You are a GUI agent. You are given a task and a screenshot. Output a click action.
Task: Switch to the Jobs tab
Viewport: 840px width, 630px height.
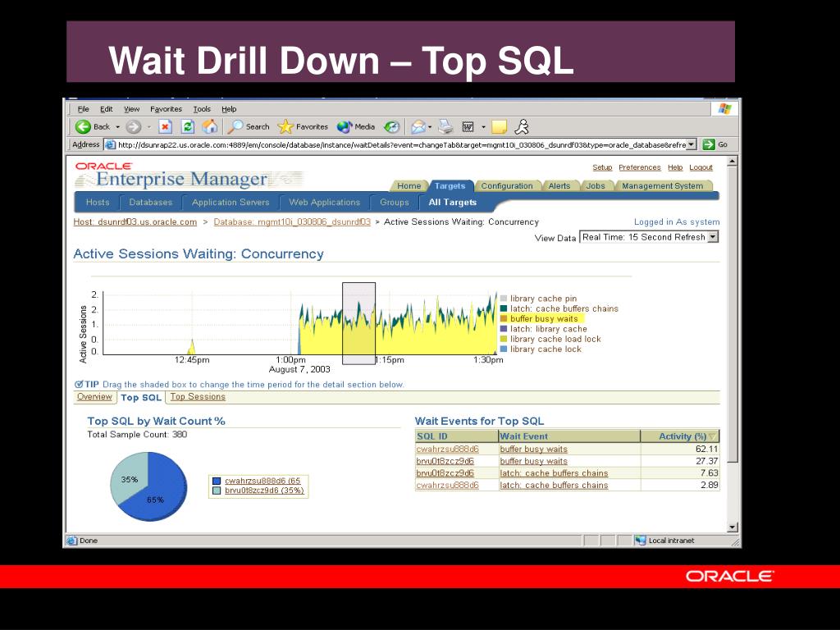[596, 186]
